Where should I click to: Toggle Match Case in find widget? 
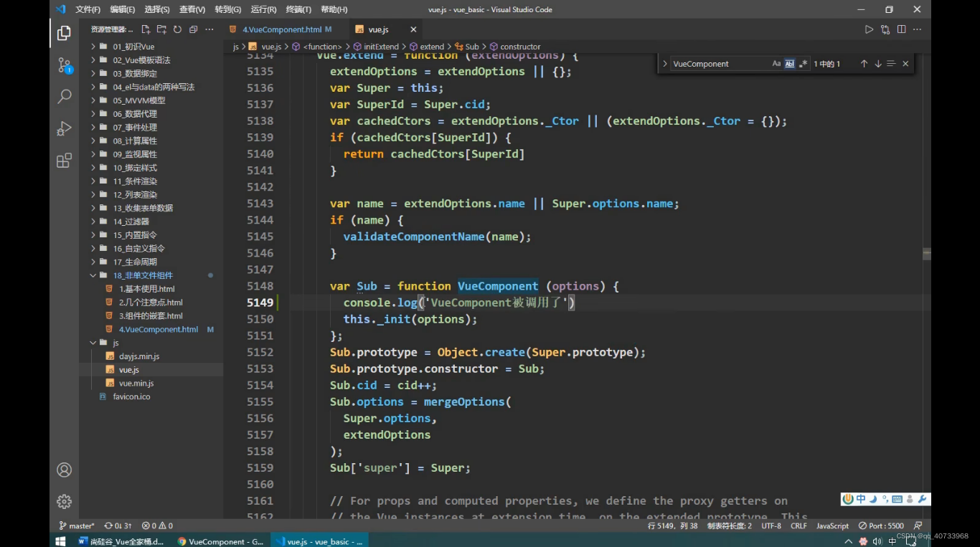(776, 64)
